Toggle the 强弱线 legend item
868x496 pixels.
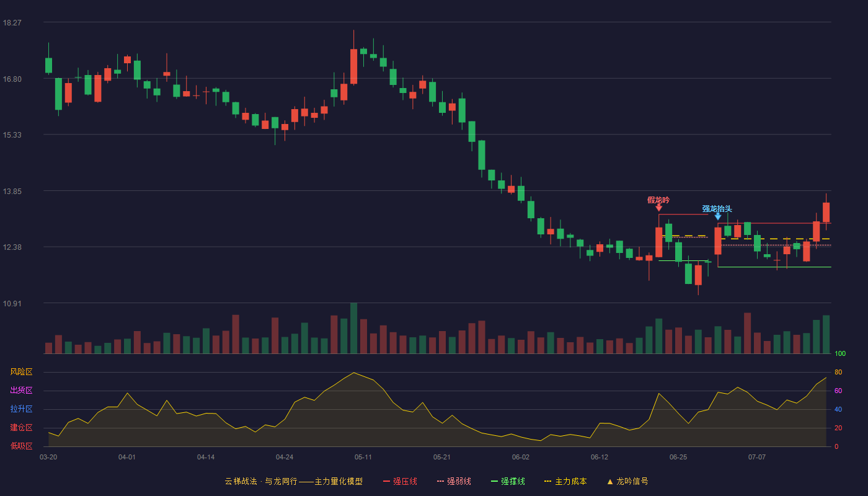[x=454, y=481]
